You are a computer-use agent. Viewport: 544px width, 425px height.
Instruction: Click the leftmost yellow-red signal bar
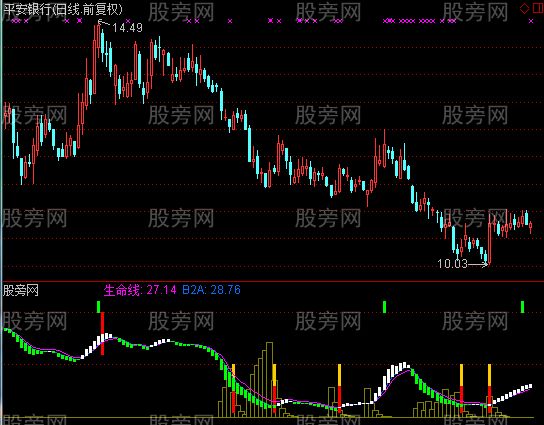(233, 388)
